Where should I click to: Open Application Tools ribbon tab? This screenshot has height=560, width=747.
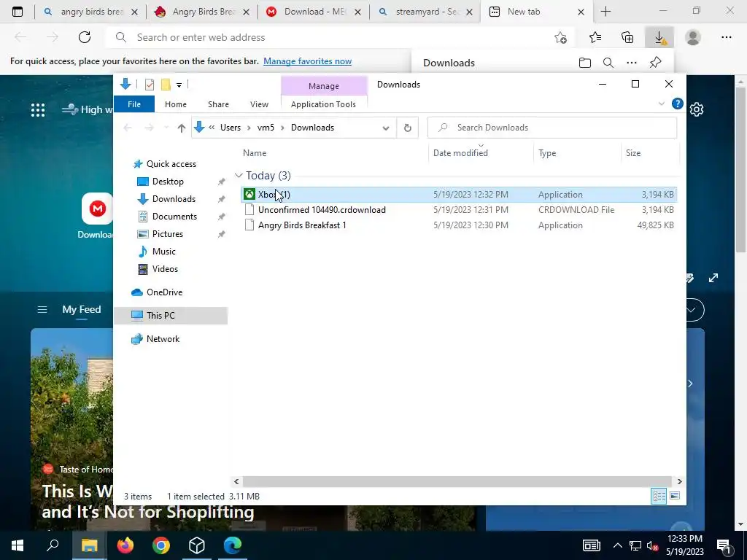pos(323,104)
